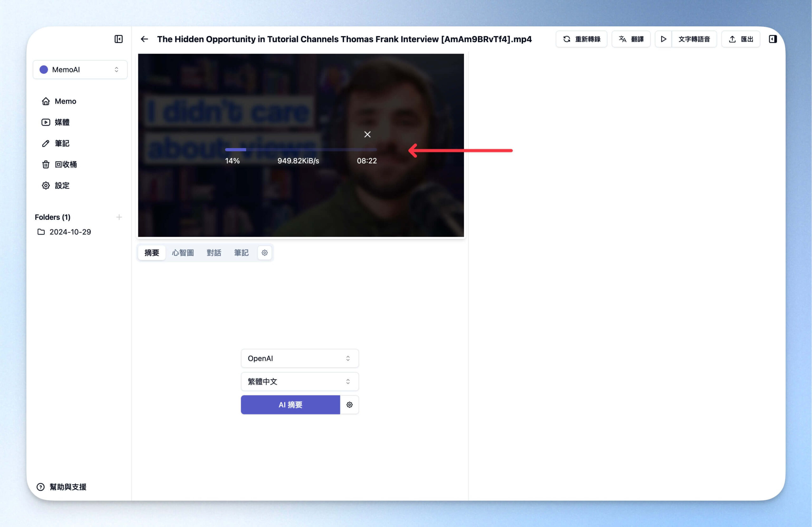Screen dimensions: 812x527
Task: Open the MemoAI workspace dropdown
Action: click(x=80, y=69)
